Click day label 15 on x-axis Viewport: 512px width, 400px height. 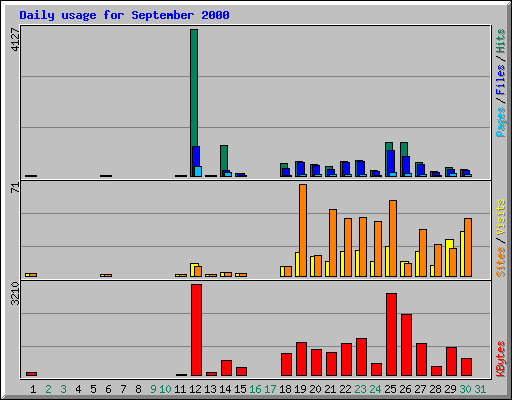pos(240,389)
